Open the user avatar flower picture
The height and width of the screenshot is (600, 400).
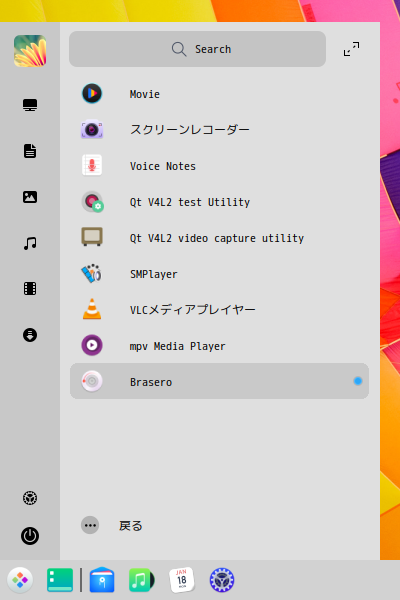pyautogui.click(x=30, y=51)
